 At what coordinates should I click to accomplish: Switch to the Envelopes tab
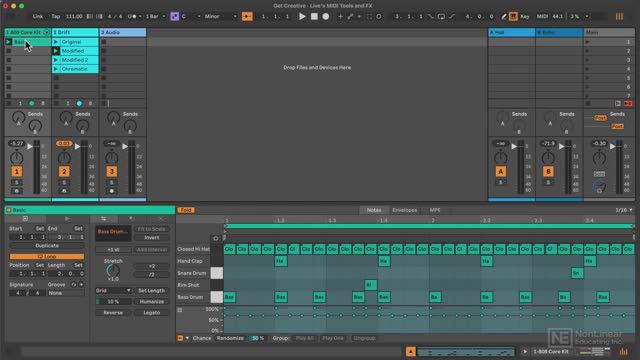pos(404,210)
